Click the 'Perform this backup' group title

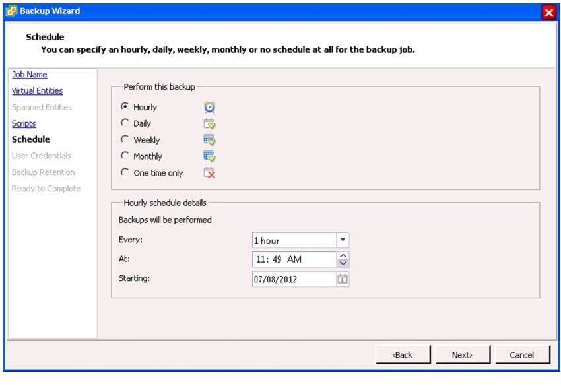tap(159, 87)
